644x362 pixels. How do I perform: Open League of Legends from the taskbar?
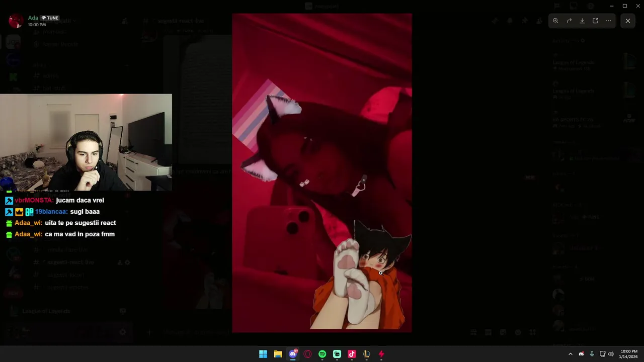click(x=366, y=354)
